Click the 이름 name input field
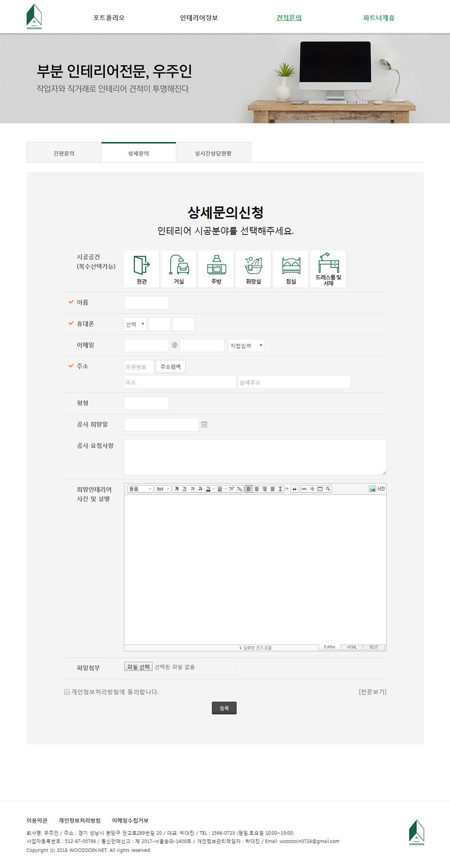 coord(146,303)
